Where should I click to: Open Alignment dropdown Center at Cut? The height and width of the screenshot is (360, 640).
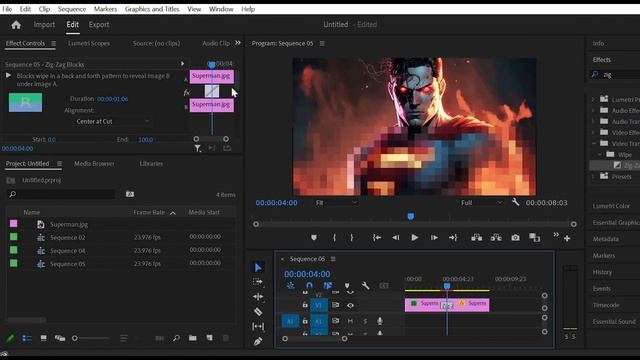pyautogui.click(x=112, y=121)
